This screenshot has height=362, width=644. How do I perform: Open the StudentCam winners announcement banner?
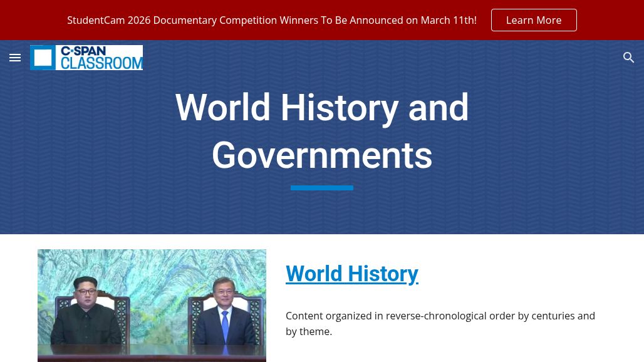(x=272, y=20)
